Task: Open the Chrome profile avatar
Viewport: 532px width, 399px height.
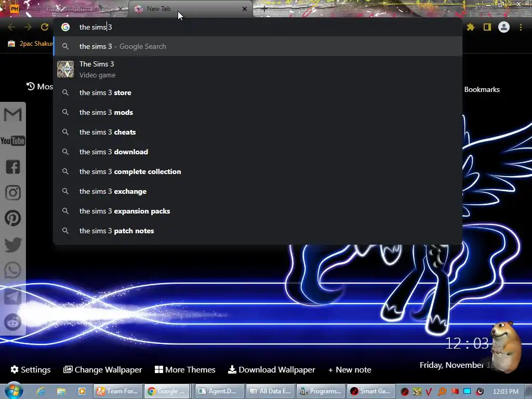Action: point(504,27)
